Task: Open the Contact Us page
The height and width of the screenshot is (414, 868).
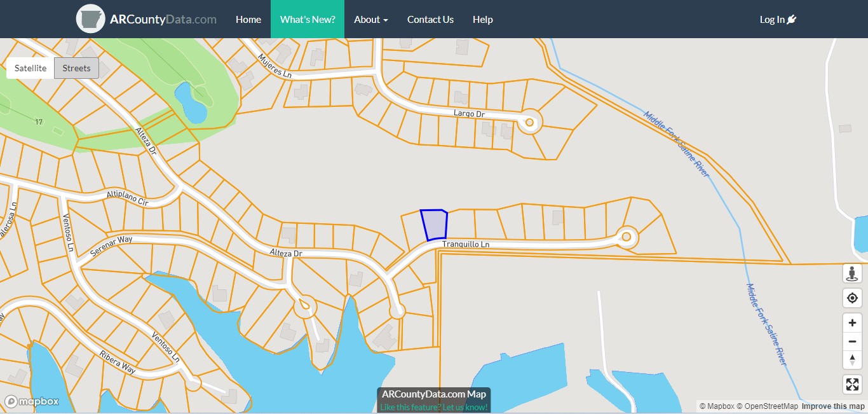Action: (430, 19)
